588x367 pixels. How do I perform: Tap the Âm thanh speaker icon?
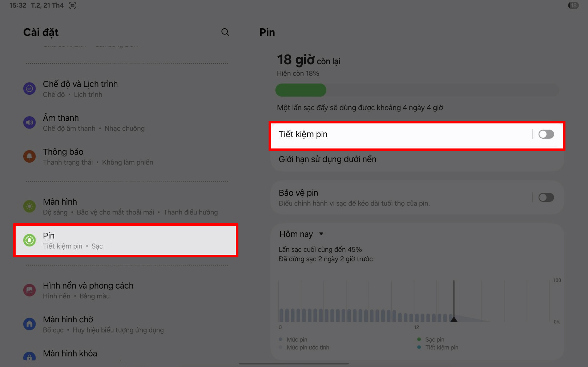pos(29,122)
